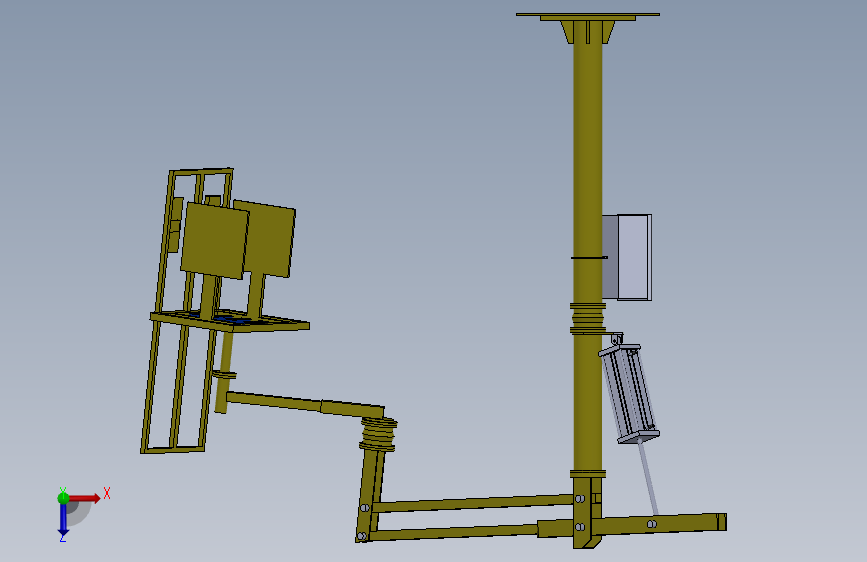Select the gray control box on the column
The image size is (867, 562).
pos(626,257)
